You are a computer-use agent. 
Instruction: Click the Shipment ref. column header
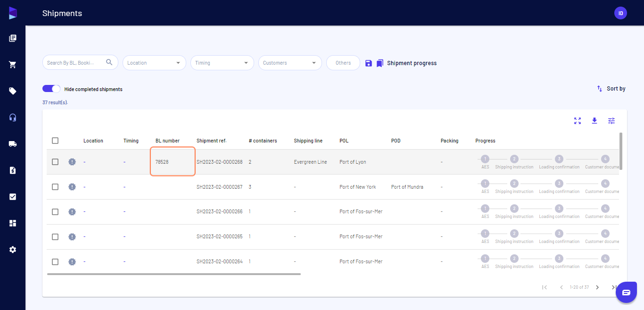211,141
